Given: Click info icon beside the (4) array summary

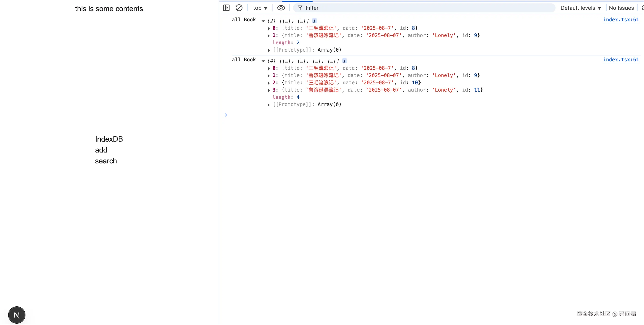Looking at the screenshot, I should (x=344, y=61).
